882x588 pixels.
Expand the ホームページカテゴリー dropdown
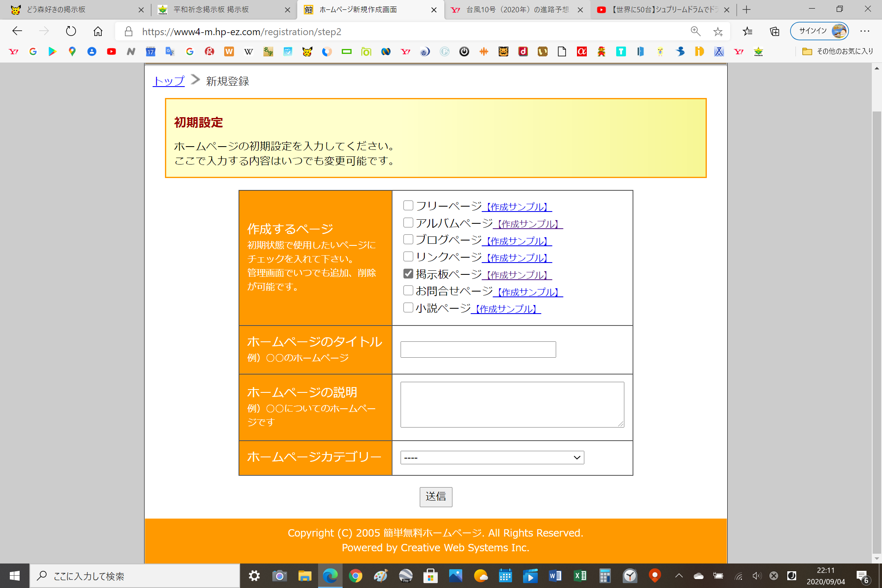(x=492, y=457)
